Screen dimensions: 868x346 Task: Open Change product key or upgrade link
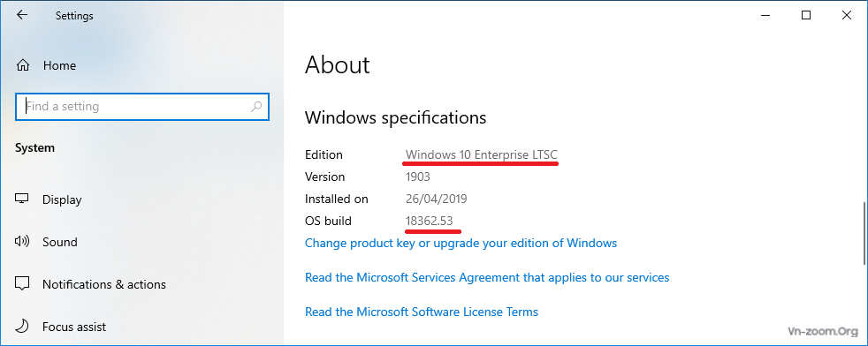pyautogui.click(x=461, y=243)
